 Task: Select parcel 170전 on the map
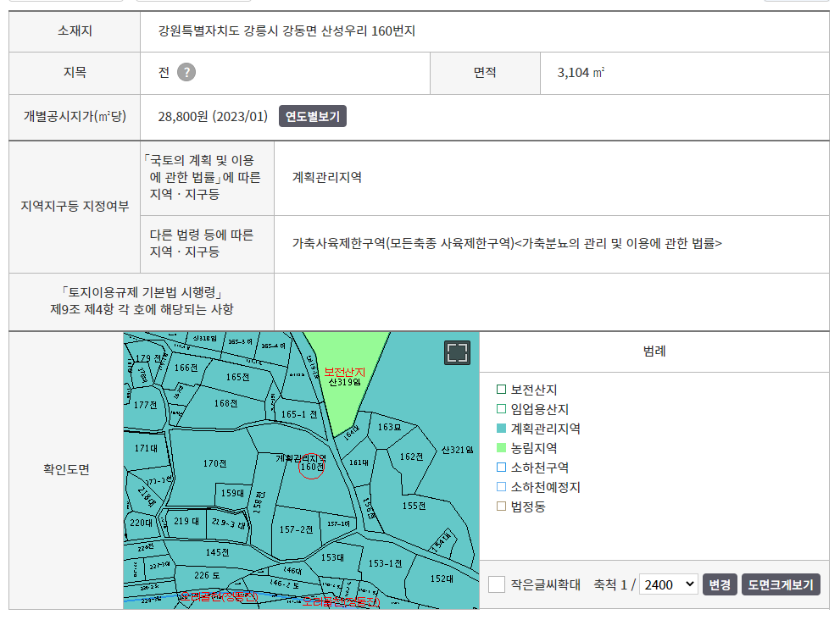(x=214, y=463)
